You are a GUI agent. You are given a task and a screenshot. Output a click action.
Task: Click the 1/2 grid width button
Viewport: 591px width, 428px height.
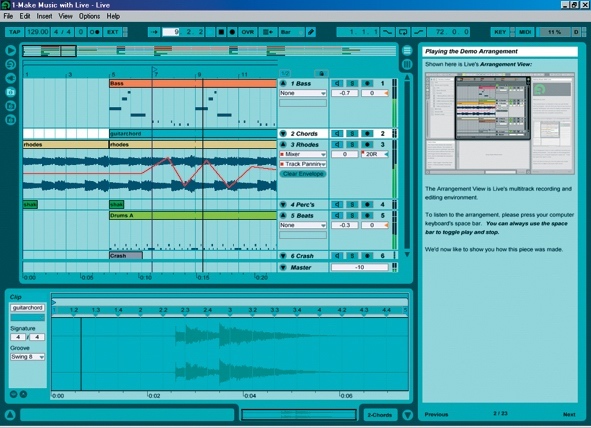[x=285, y=73]
